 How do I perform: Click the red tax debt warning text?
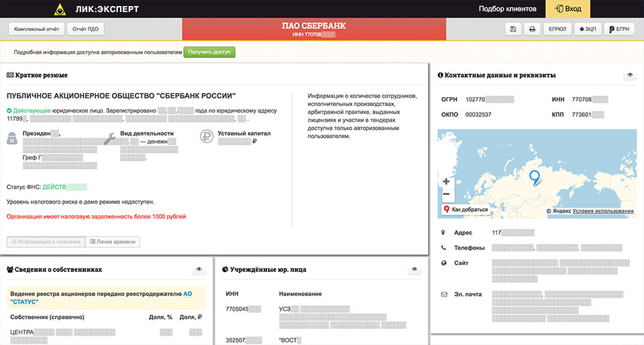[96, 216]
